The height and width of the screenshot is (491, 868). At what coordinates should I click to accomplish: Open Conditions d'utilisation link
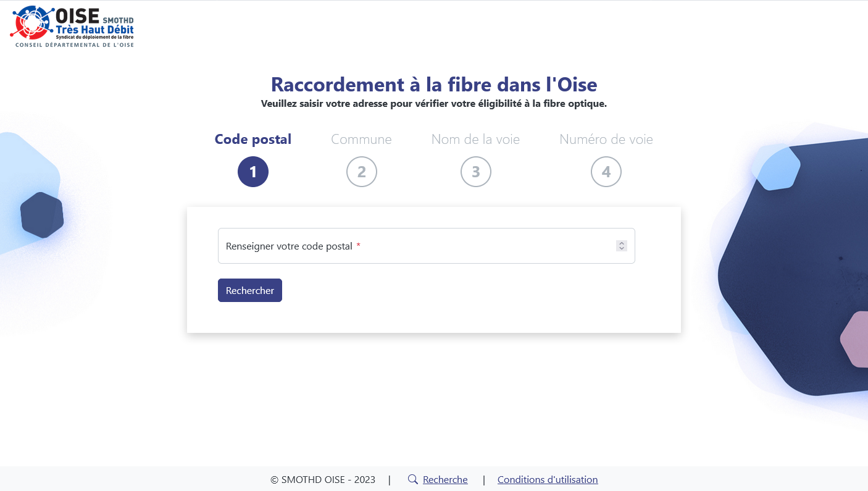[x=548, y=479]
